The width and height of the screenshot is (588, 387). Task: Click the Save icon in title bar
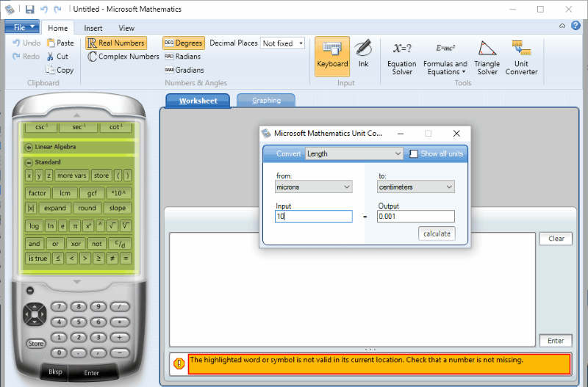(29, 10)
